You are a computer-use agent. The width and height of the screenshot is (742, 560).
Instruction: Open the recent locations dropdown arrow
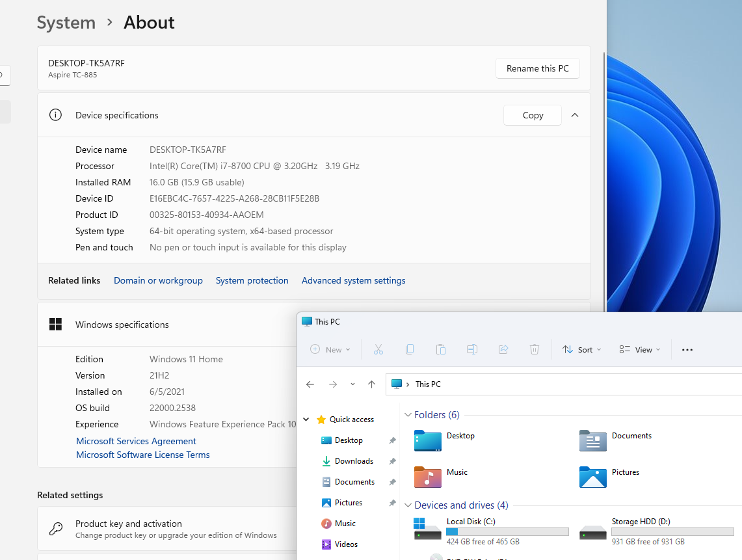[x=352, y=384]
